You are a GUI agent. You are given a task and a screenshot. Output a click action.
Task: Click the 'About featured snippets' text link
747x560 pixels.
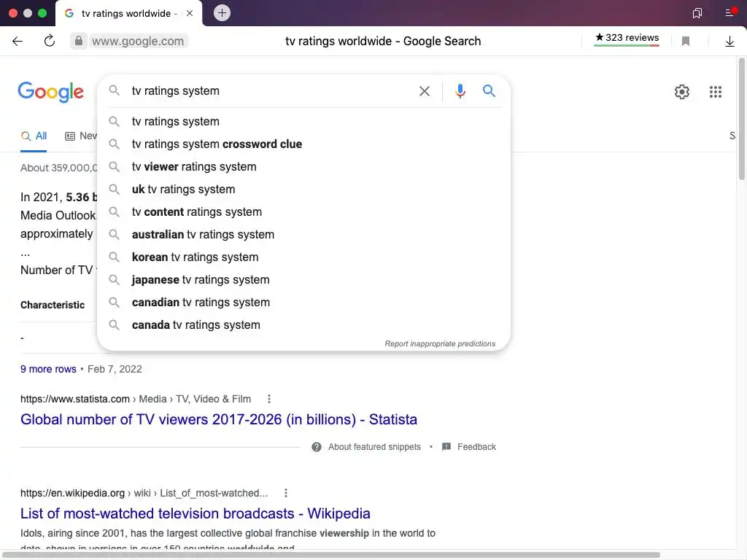tap(374, 447)
